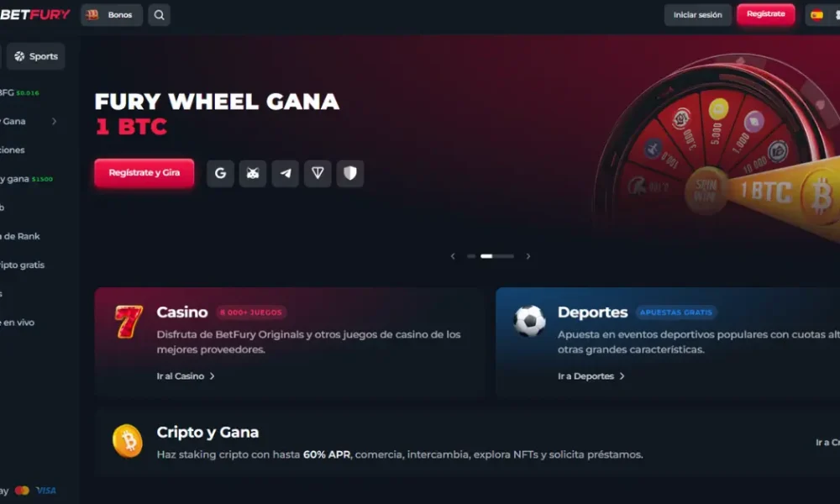Open the Cripto y Gana card
The width and height of the screenshot is (840, 504).
point(467,443)
